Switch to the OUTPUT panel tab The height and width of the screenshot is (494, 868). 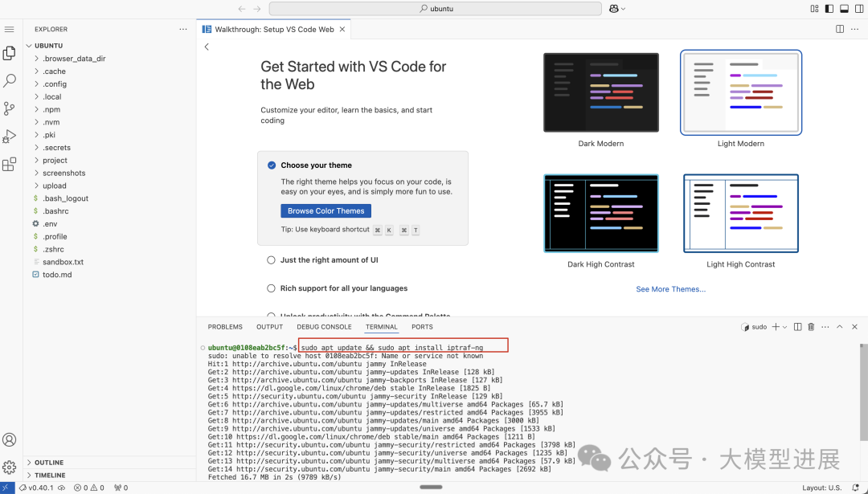point(269,327)
